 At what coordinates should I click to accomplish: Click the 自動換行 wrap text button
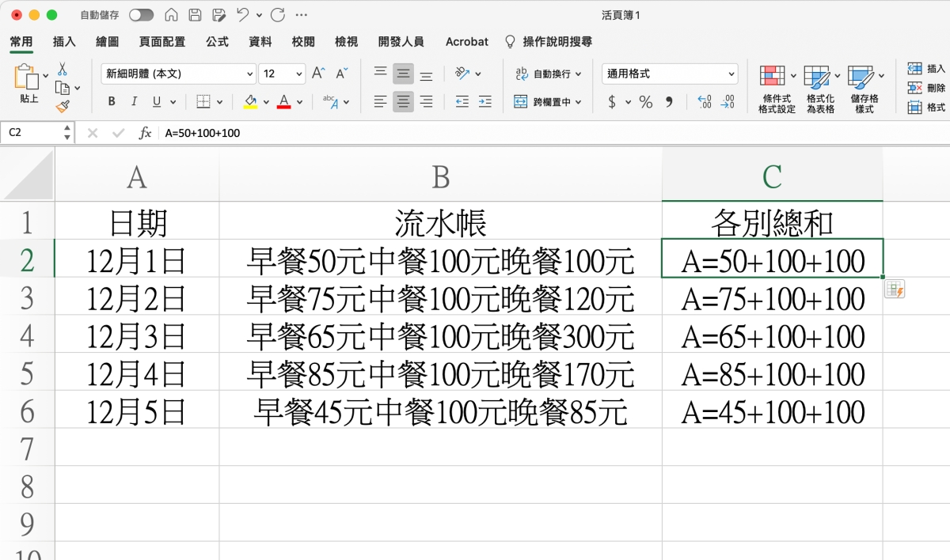pos(548,74)
